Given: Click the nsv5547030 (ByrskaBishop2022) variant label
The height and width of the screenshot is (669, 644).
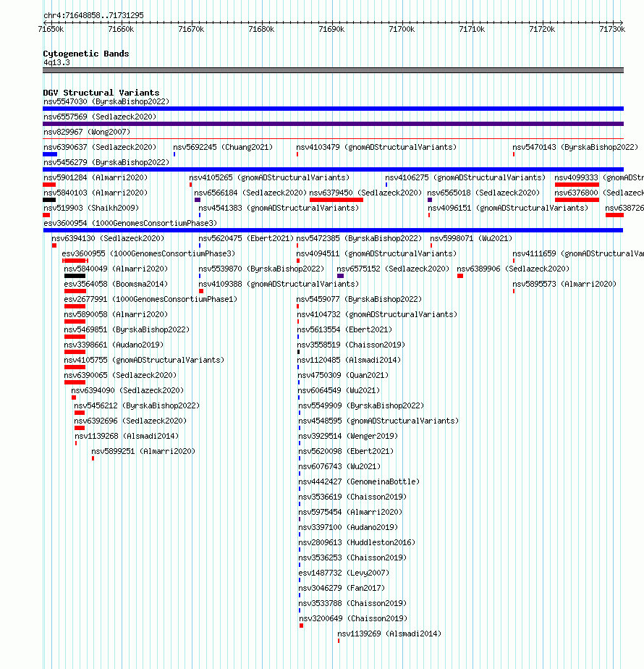Looking at the screenshot, I should pyautogui.click(x=106, y=101).
